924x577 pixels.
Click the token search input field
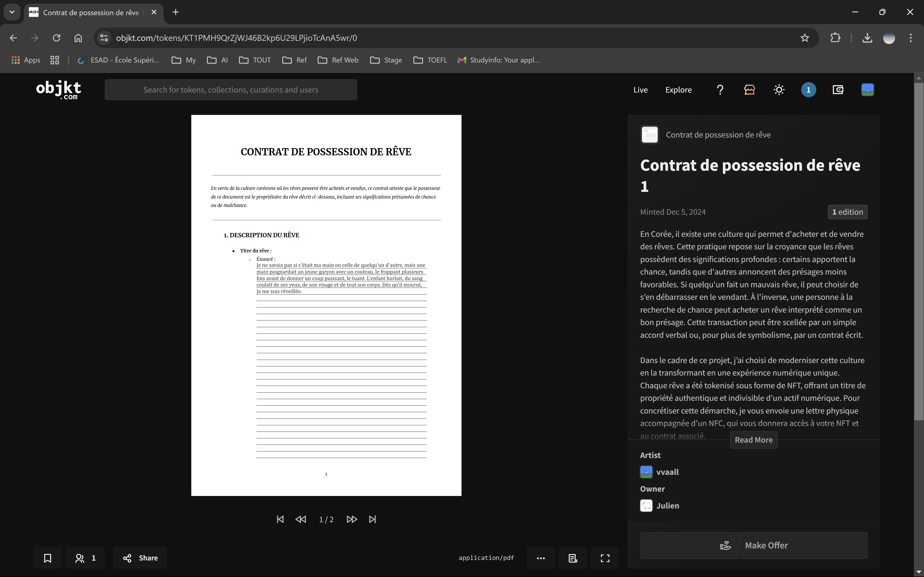pos(231,90)
